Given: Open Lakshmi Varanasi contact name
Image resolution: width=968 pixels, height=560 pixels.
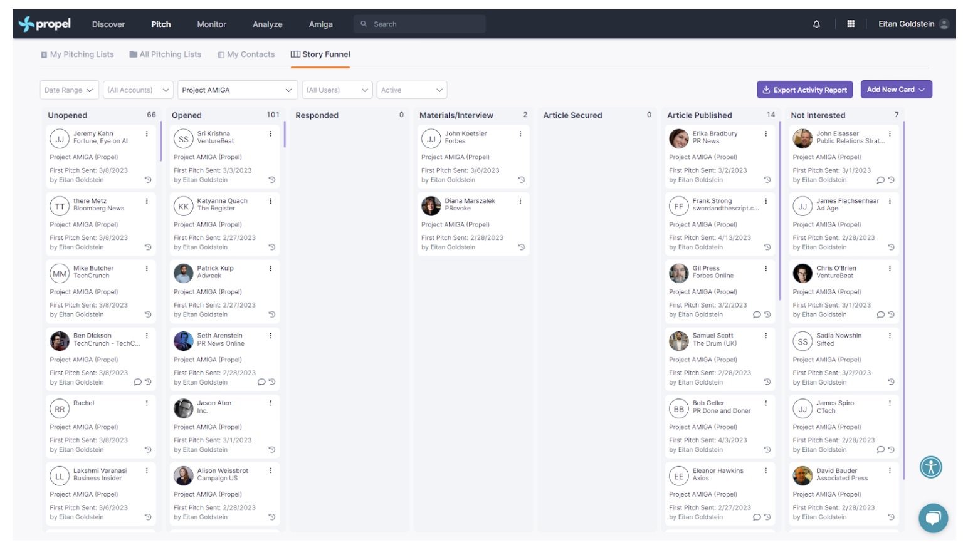Looking at the screenshot, I should coord(100,470).
